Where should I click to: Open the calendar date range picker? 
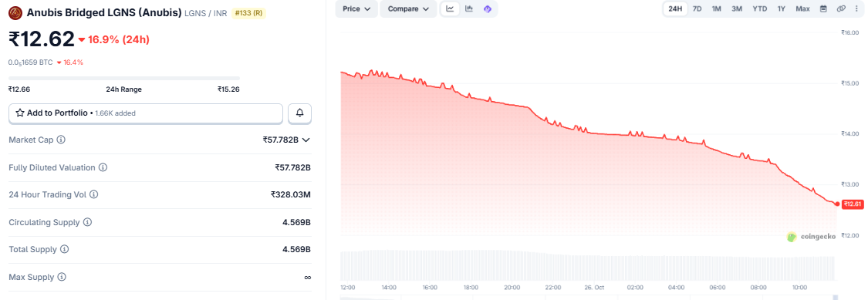tap(823, 8)
